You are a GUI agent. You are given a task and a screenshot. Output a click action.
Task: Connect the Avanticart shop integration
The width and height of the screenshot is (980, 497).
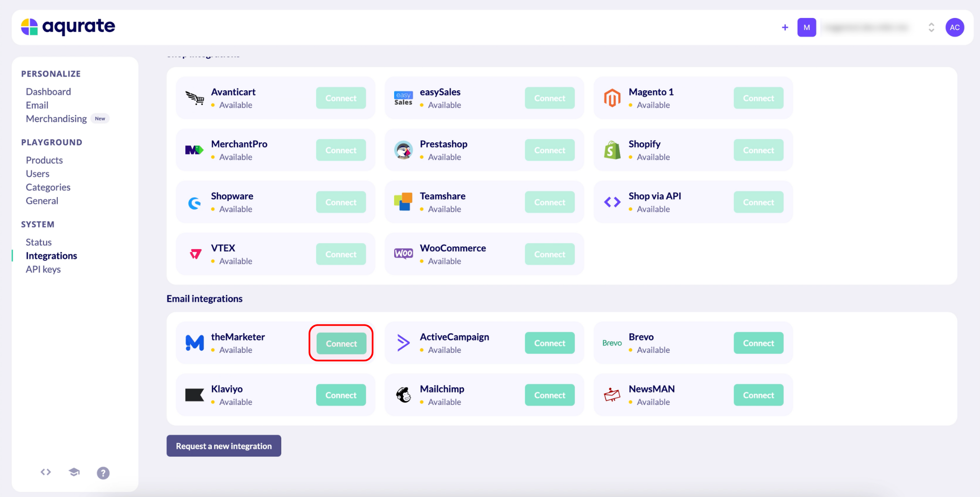(341, 98)
